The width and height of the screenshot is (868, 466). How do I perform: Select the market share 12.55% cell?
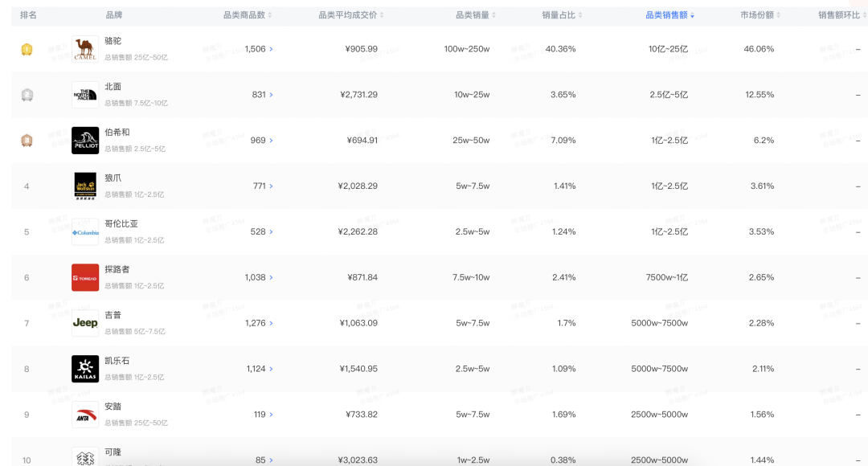pos(759,95)
